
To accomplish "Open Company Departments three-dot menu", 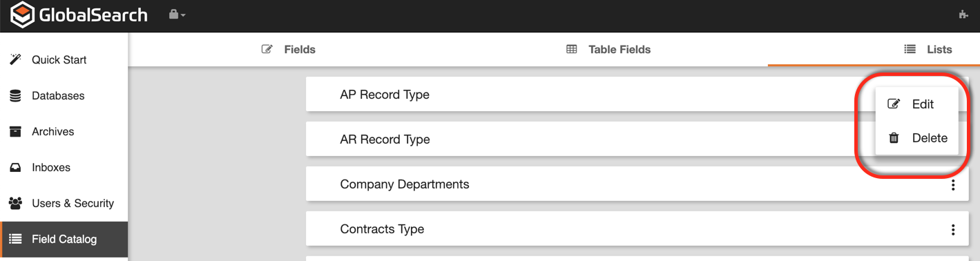I will tap(953, 184).
